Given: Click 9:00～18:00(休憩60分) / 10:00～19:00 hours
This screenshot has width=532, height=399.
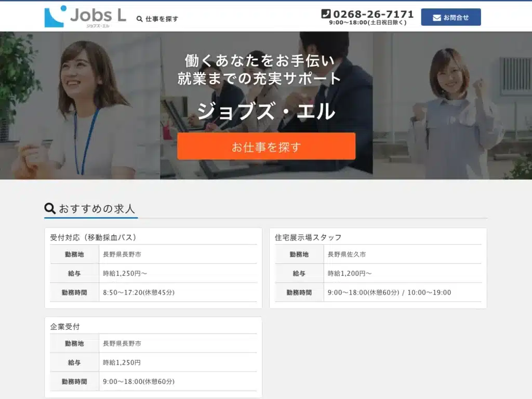Looking at the screenshot, I should 389,292.
